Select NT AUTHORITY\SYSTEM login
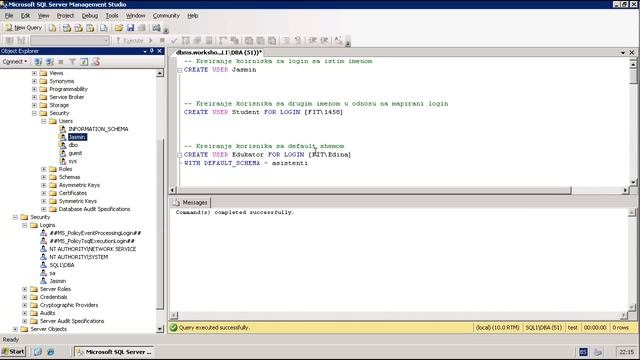640x360 pixels. [78, 257]
